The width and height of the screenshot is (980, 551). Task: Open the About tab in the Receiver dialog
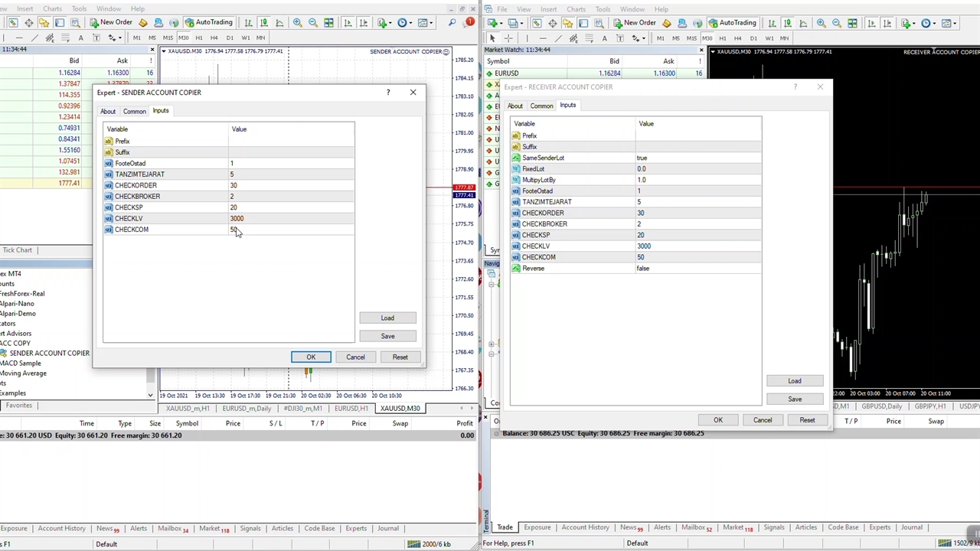(514, 106)
